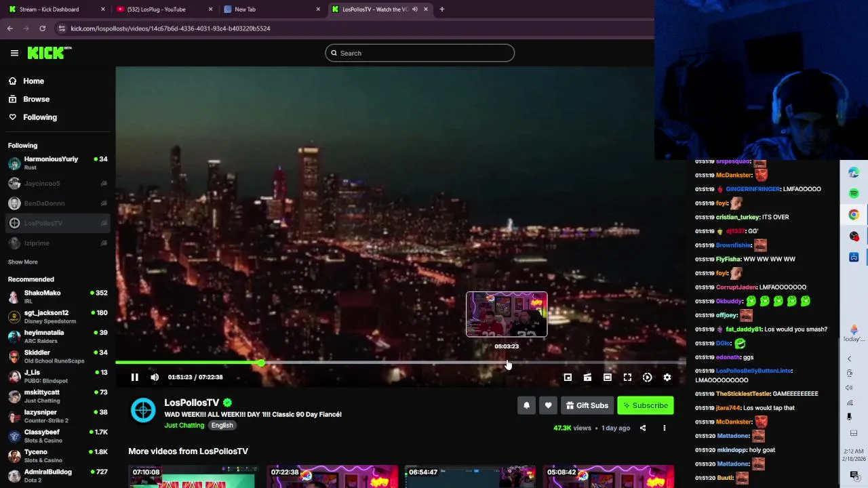Open the taskbar clock and date
Image resolution: width=868 pixels, height=488 pixels.
(854, 455)
